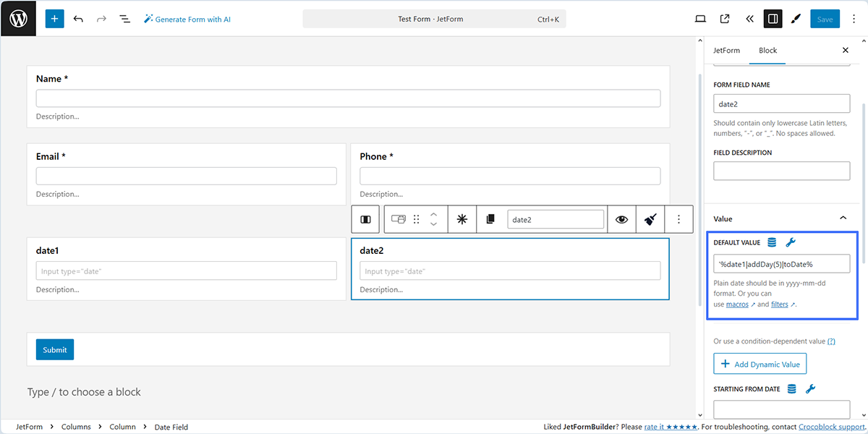Screen dimensions: 868x434
Task: Open the styles brush panel
Action: tap(796, 19)
